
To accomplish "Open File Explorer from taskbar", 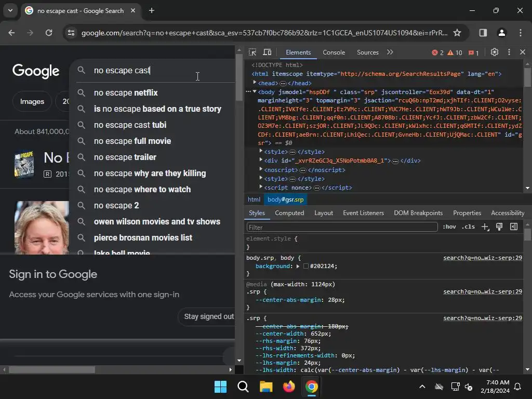I will coord(266,387).
